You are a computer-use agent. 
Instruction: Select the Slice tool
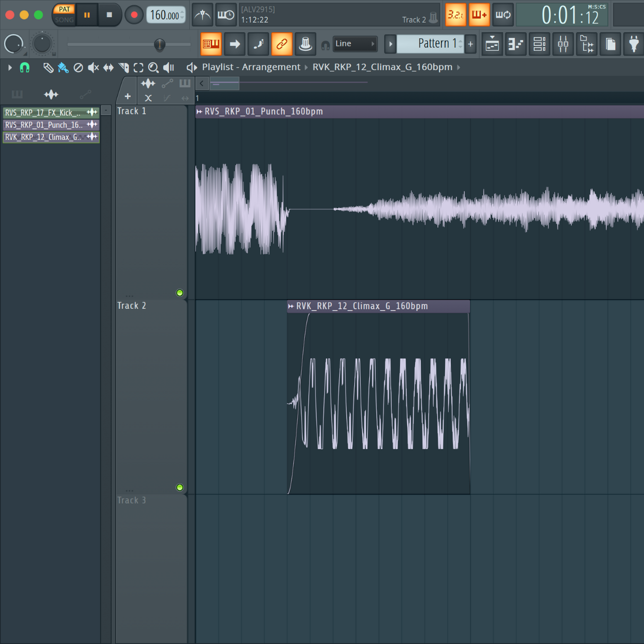pyautogui.click(x=123, y=67)
